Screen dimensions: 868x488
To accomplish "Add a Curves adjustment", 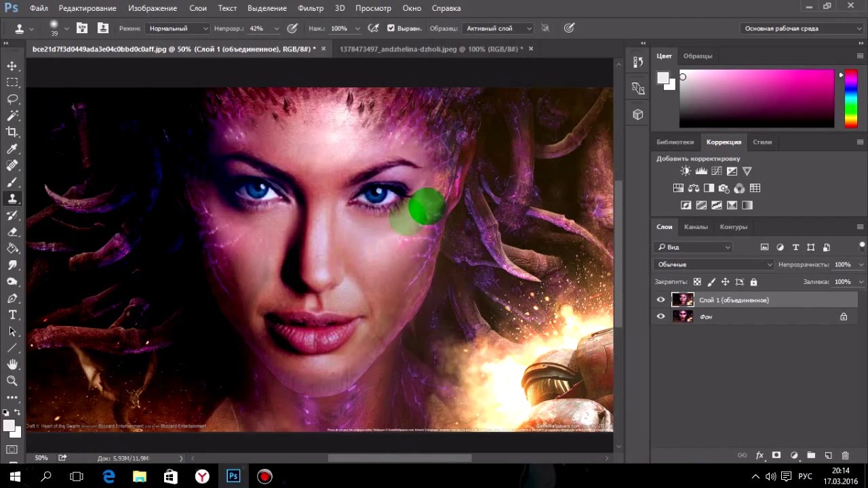I will tap(717, 171).
